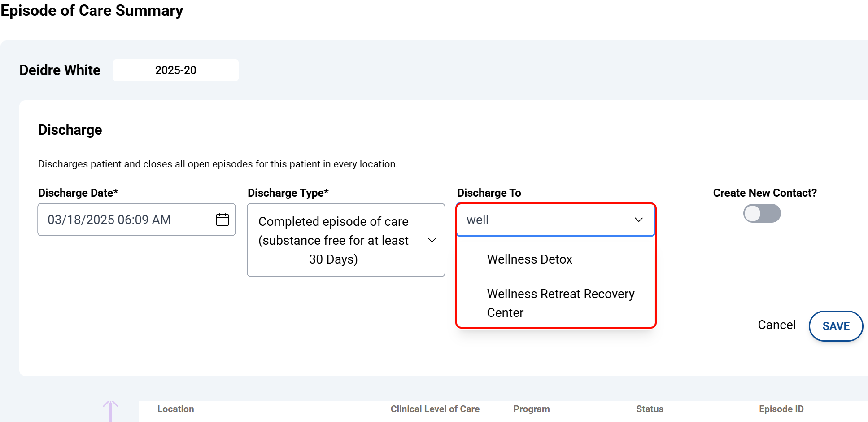Click the Completed episode of care selection text

point(333,240)
